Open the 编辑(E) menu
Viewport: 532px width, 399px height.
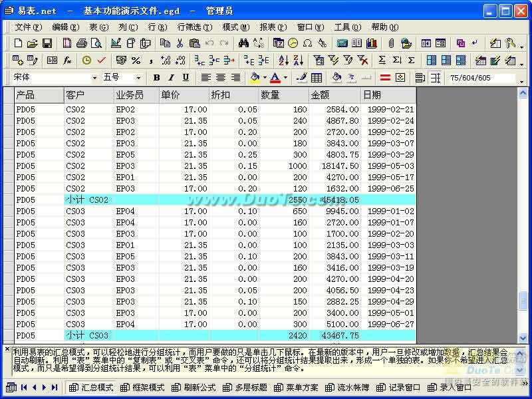[x=65, y=27]
